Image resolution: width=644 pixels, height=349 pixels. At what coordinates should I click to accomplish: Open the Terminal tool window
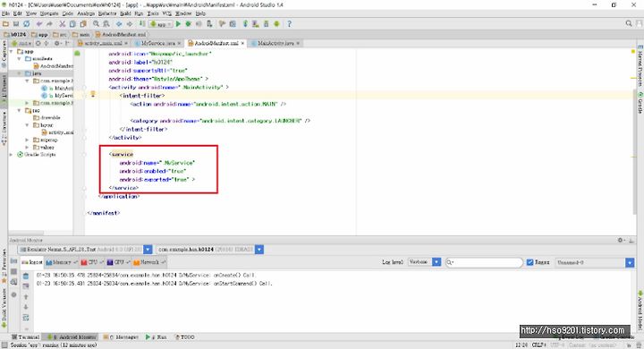point(25,337)
